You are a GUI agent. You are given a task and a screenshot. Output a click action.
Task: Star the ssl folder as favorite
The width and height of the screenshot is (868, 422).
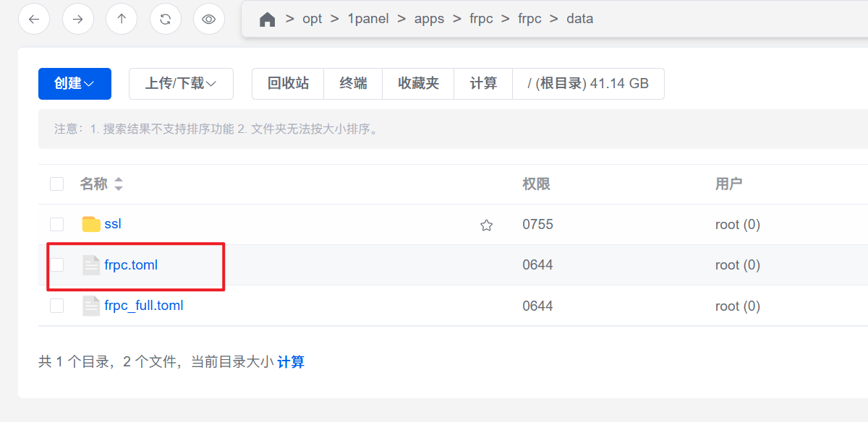click(x=486, y=225)
